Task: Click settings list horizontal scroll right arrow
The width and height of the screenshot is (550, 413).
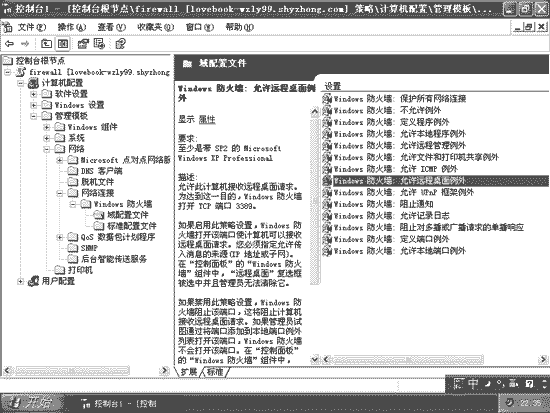Action: click(542, 359)
